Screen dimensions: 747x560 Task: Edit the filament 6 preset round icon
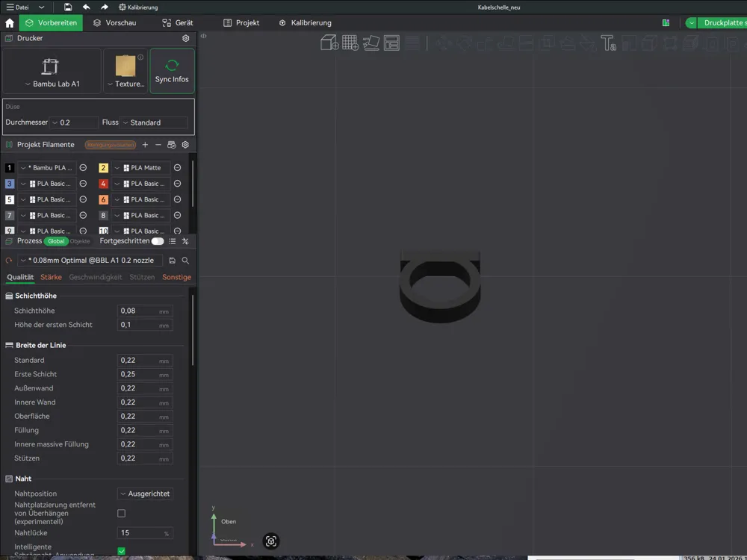click(x=177, y=199)
